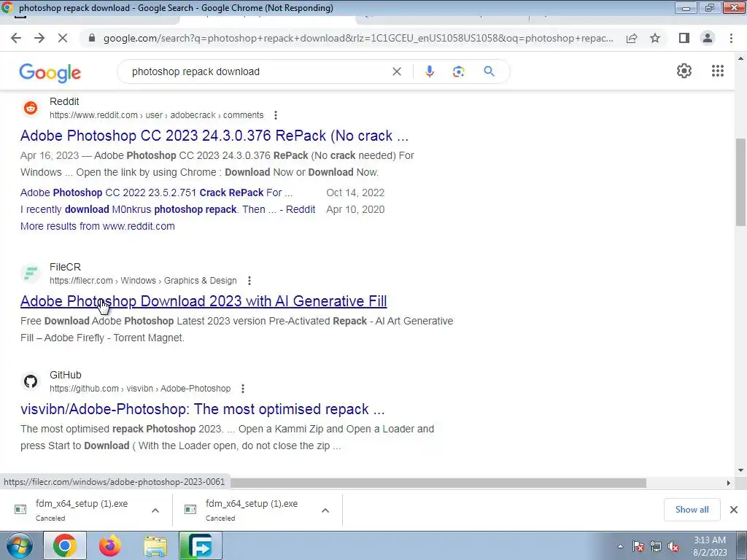Click the filecr.com breadcrumb URL text
This screenshot has height=560, width=747.
pos(143,281)
